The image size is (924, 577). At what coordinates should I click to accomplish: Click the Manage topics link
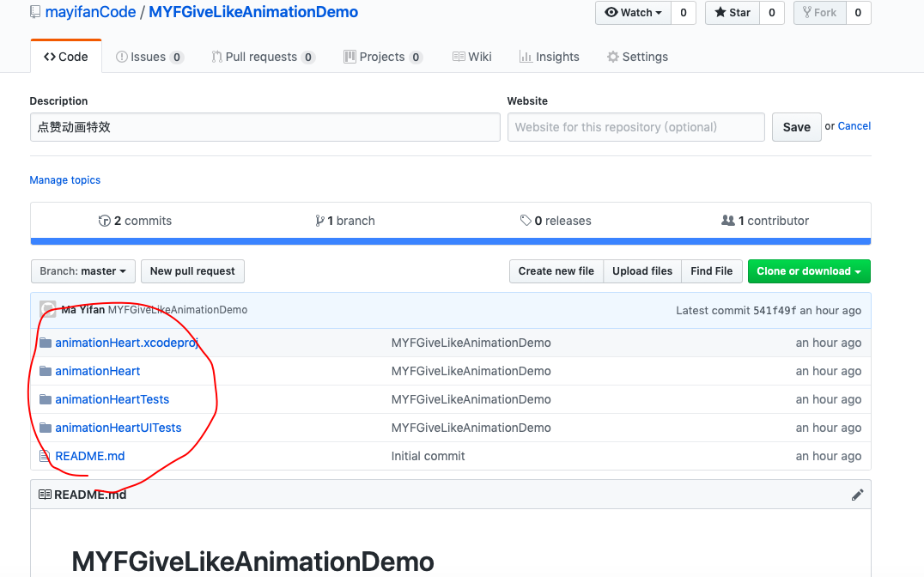click(x=64, y=179)
